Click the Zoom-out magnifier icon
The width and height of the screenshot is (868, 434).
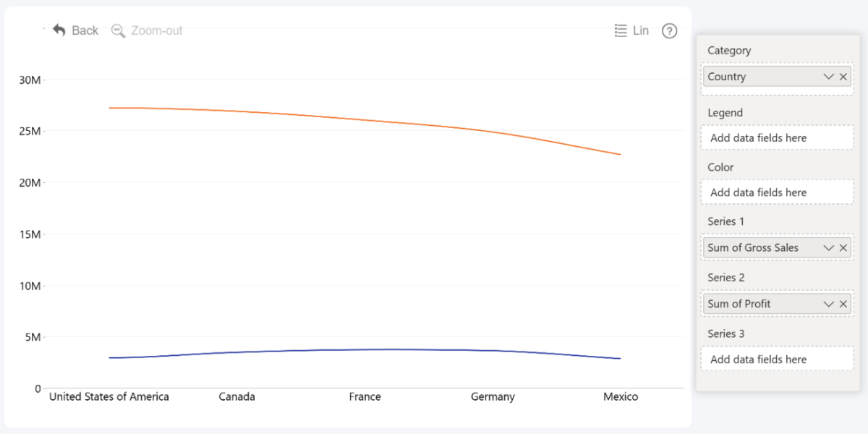click(x=118, y=30)
